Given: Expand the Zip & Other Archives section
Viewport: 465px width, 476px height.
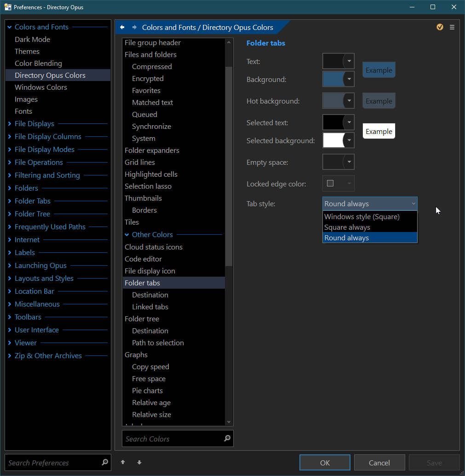Looking at the screenshot, I should click(9, 355).
